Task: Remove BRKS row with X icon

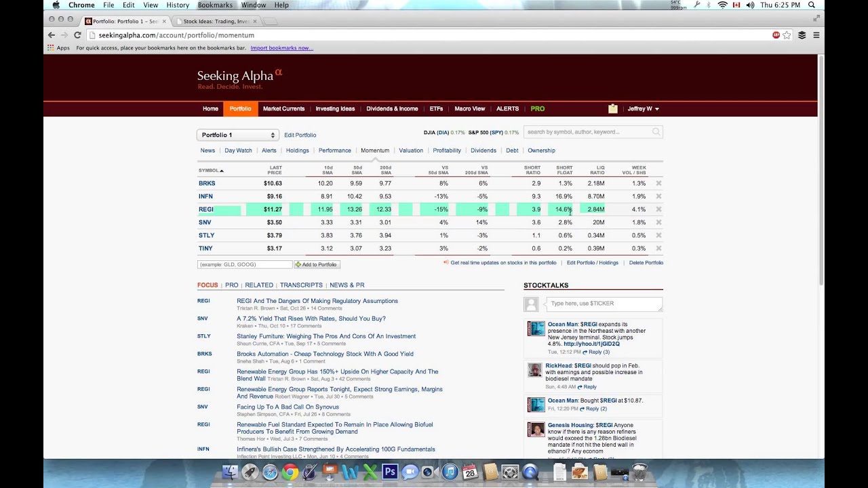Action: (x=658, y=183)
